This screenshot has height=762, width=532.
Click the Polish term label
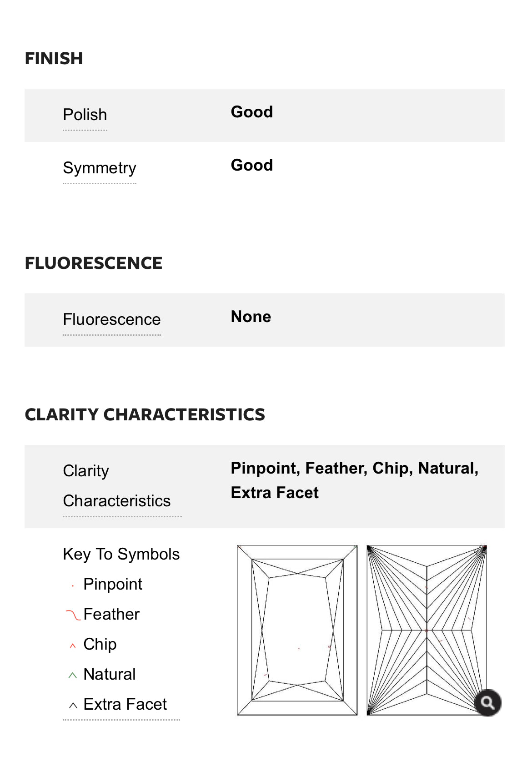(85, 115)
